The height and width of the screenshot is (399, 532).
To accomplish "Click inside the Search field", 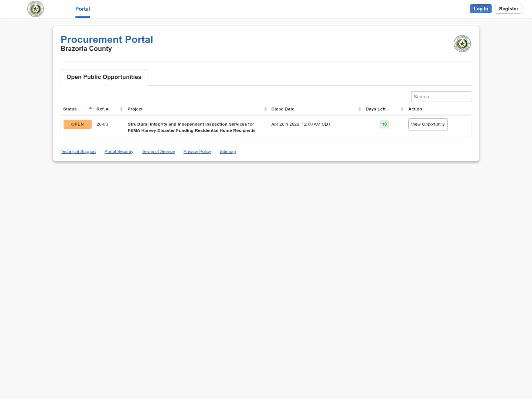I will (x=441, y=96).
